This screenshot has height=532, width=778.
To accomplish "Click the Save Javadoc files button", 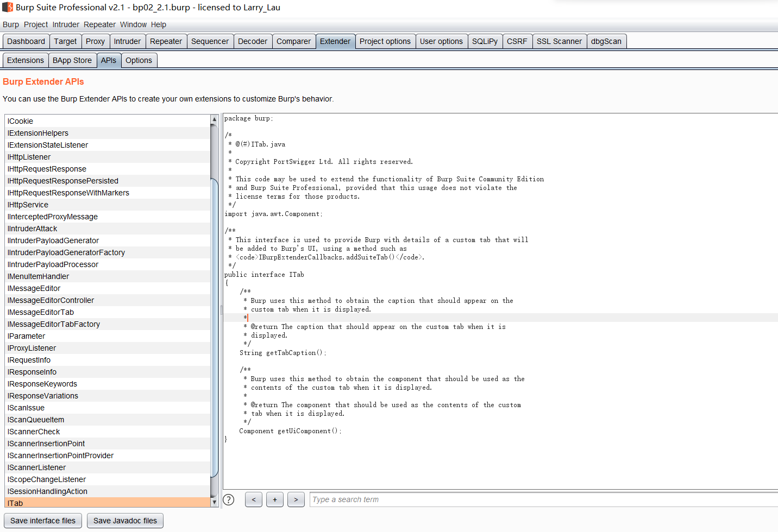I will (125, 521).
